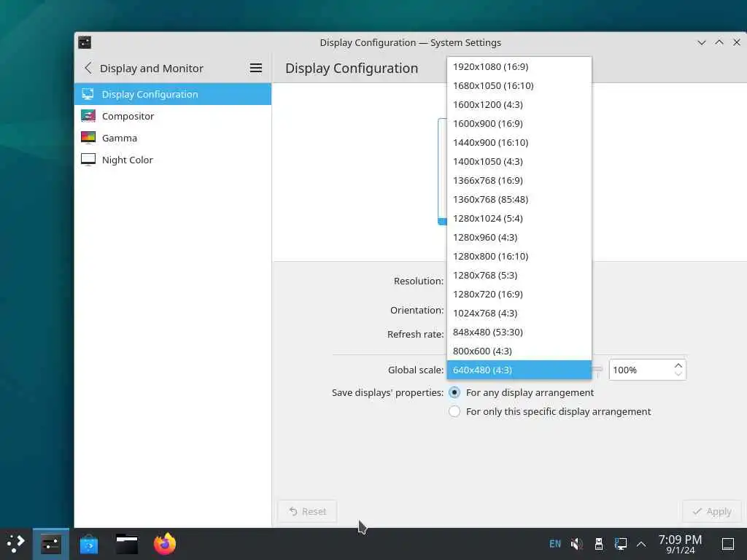Maximize the System Settings window
The width and height of the screenshot is (747, 560).
coord(719,42)
